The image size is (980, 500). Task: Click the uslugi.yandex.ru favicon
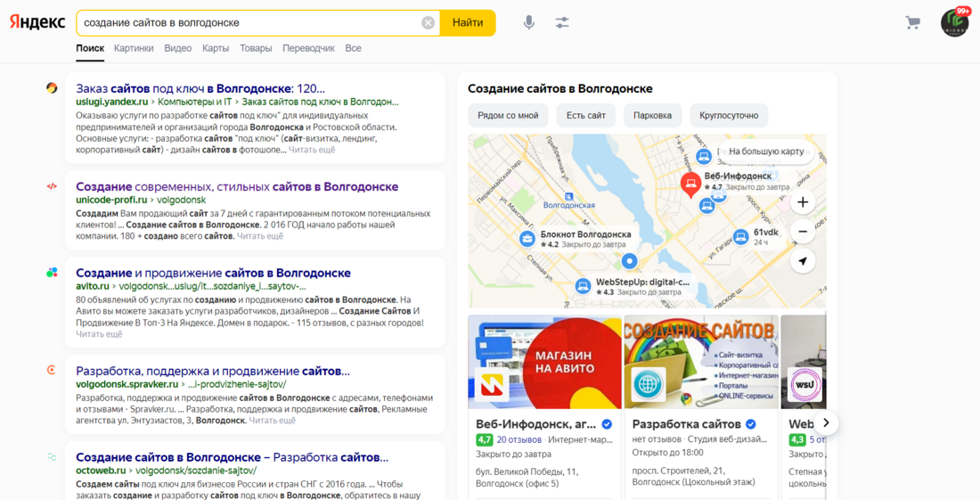click(52, 88)
